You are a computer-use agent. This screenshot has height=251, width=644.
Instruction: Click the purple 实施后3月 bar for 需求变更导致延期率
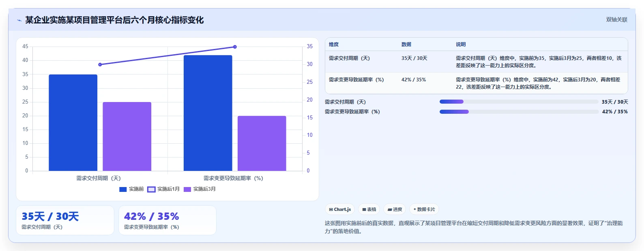(x=262, y=143)
